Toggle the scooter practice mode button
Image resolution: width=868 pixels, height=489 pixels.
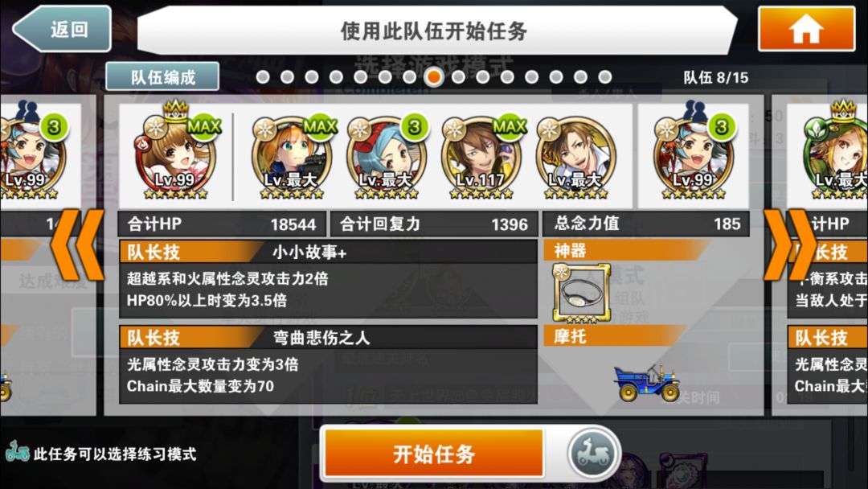592,454
